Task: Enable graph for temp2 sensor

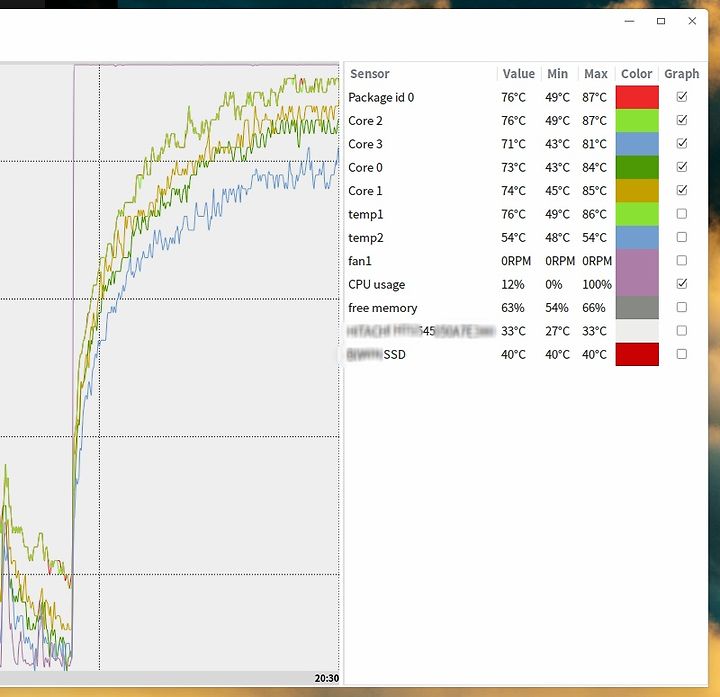Action: point(681,237)
